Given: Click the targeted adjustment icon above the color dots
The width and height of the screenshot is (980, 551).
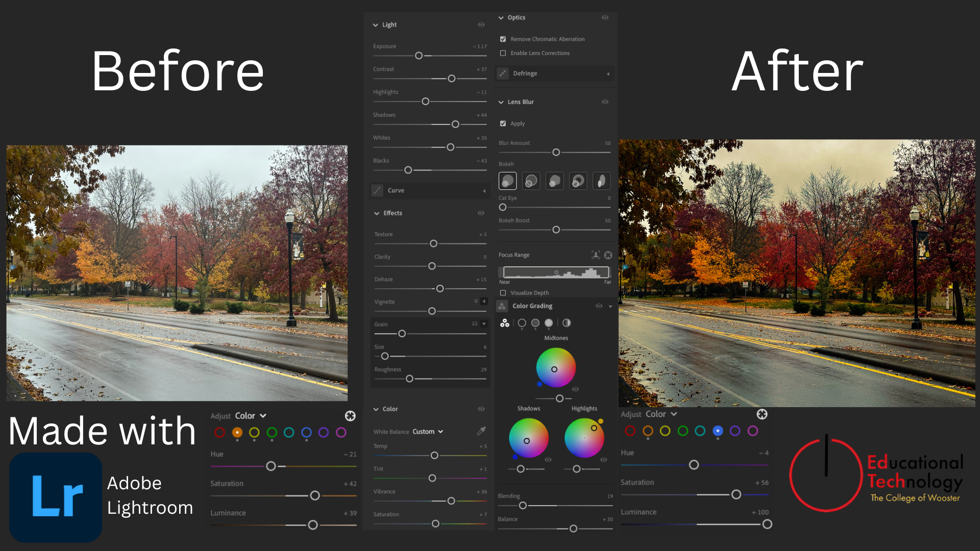Looking at the screenshot, I should point(351,416).
